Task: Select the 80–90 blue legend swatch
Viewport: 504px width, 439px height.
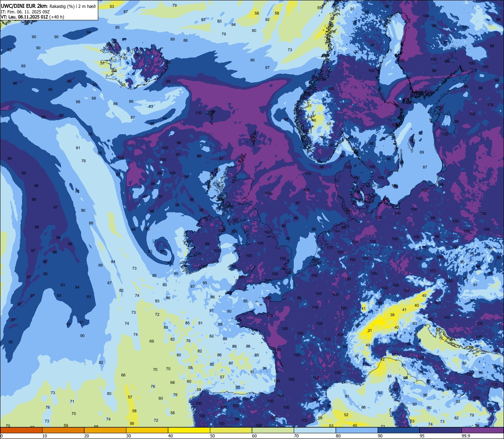Action: pyautogui.click(x=357, y=430)
